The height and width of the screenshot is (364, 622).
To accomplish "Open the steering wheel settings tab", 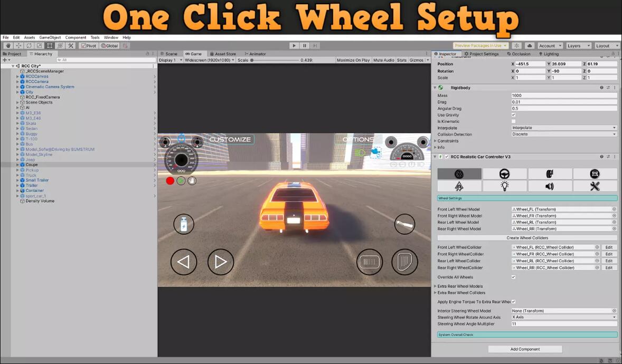I will click(504, 174).
